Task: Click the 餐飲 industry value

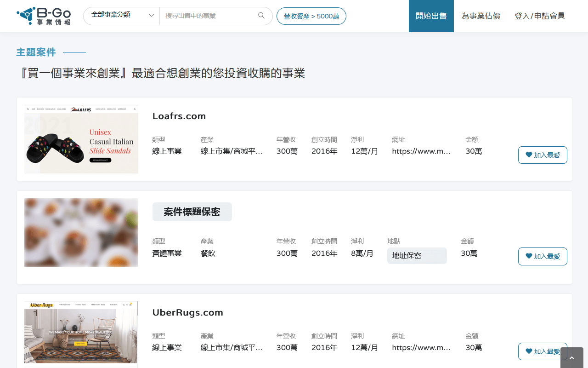Action: click(x=208, y=253)
